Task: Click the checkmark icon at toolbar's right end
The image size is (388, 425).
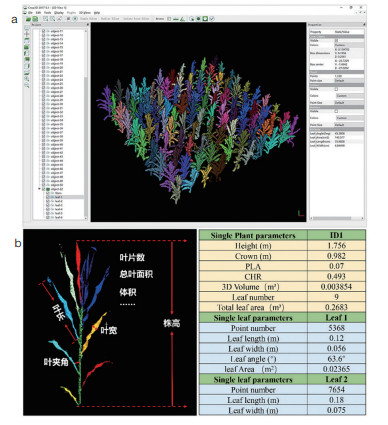Action: click(x=212, y=19)
